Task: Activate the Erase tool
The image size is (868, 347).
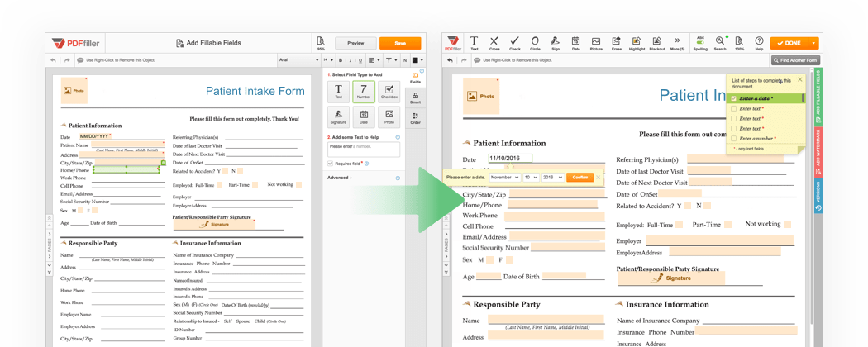Action: [x=616, y=43]
